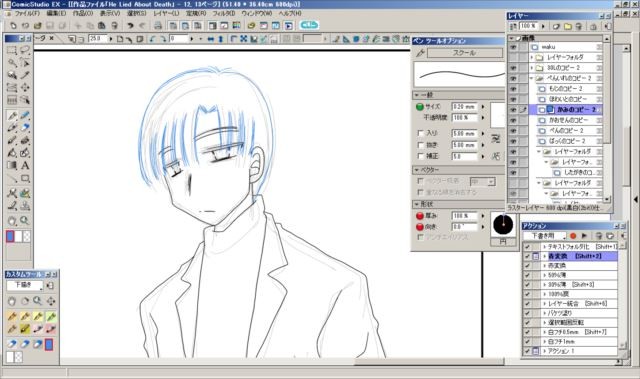Select the lasso selection tool
The height and width of the screenshot is (379, 640).
(25, 51)
